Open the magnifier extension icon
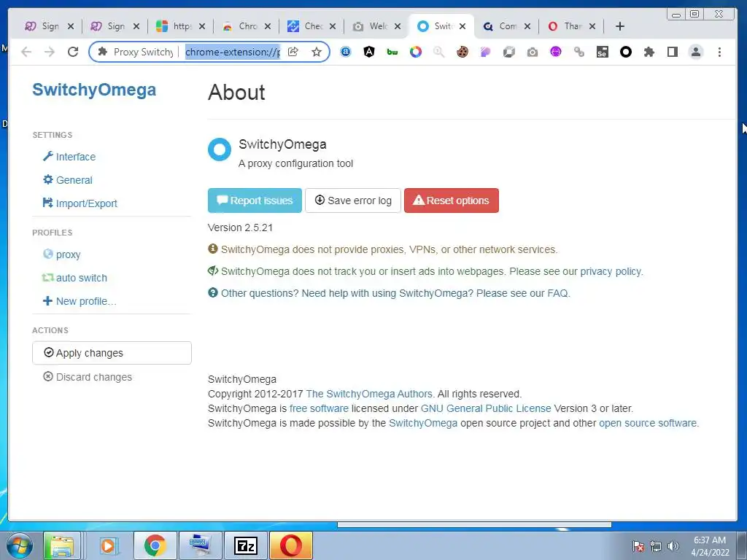 point(438,52)
